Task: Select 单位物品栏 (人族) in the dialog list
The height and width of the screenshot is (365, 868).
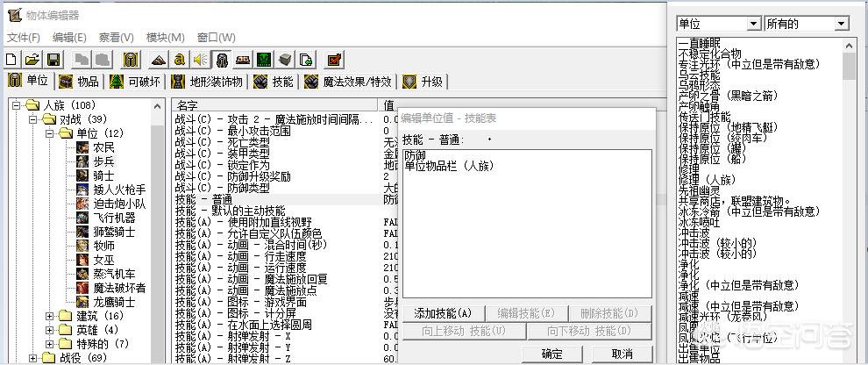Action: pyautogui.click(x=449, y=165)
